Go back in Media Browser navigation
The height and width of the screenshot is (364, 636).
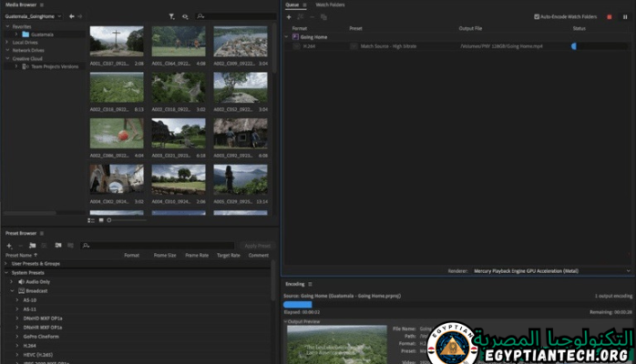coord(71,16)
